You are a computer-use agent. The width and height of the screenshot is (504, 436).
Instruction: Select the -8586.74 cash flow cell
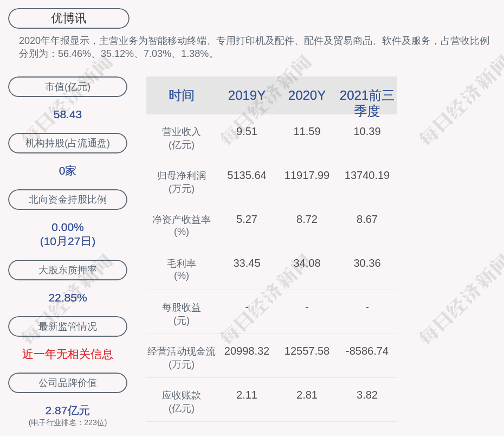coord(367,351)
